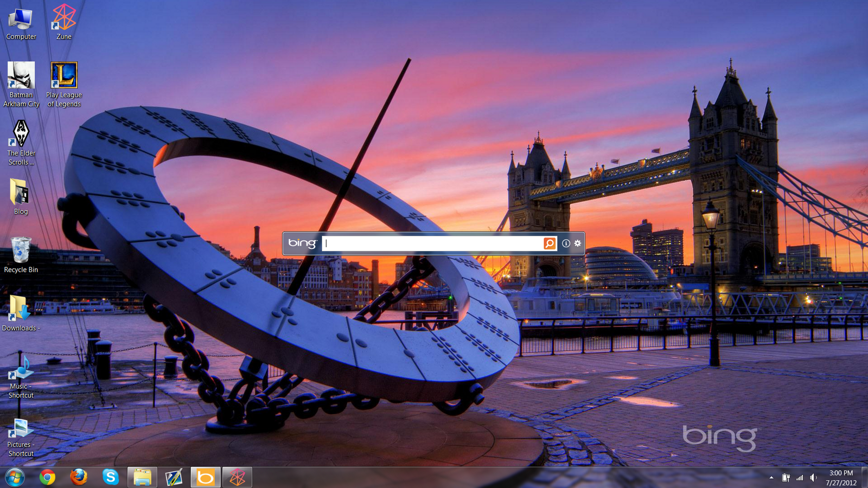Open the Bing Desktop settings gear
This screenshot has height=488, width=868.
coord(577,243)
